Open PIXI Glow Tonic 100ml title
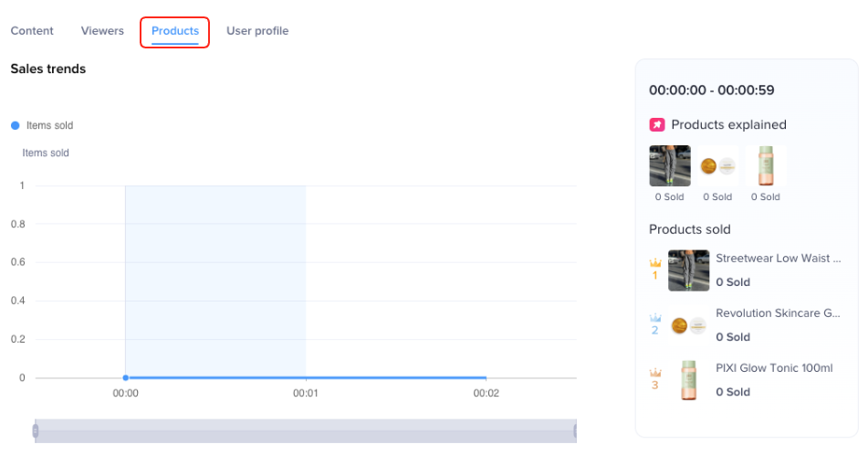Screen dimensions: 868x455 click(774, 368)
